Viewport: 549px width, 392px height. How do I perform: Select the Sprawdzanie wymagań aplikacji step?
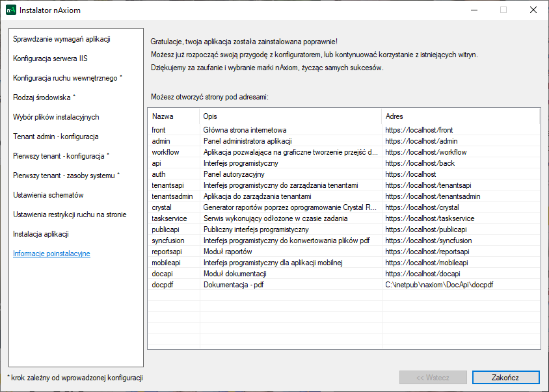[x=62, y=39]
